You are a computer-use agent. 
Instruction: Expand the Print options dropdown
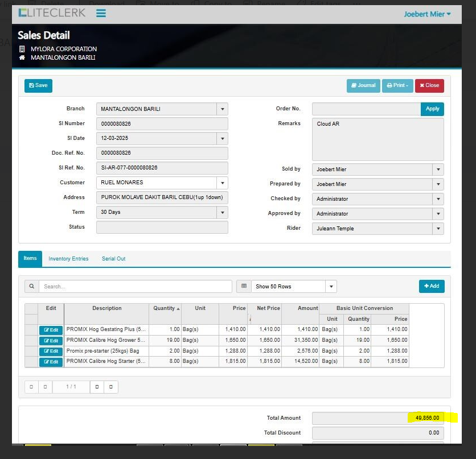coord(397,85)
